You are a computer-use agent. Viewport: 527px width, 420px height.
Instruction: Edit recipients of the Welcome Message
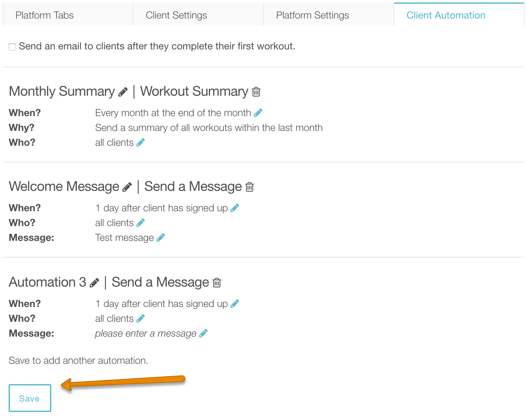tap(141, 223)
